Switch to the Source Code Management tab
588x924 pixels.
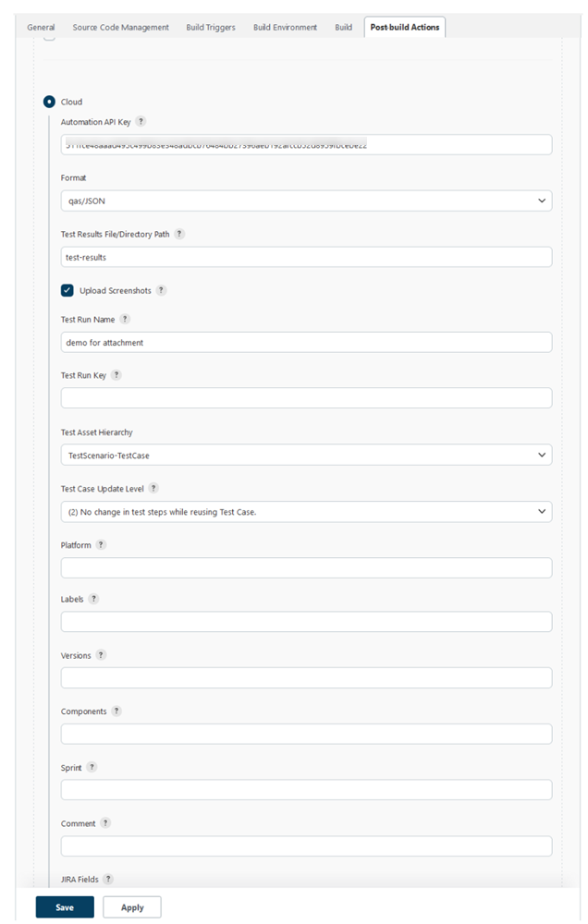pos(120,27)
